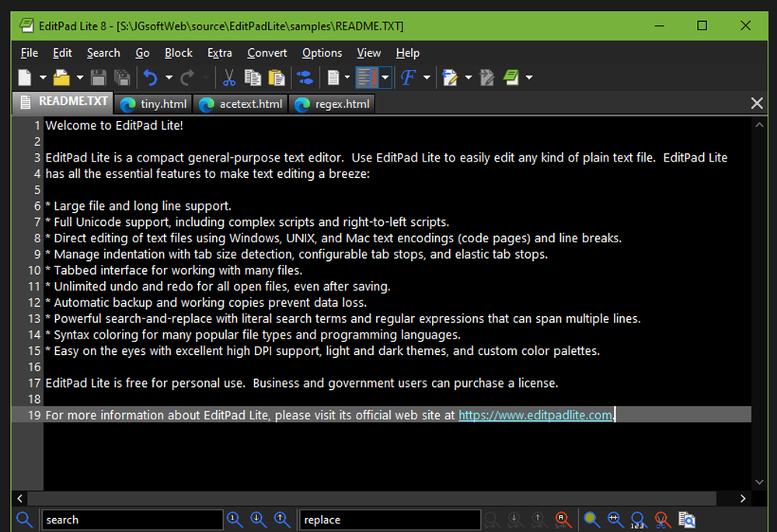Screen dimensions: 777x532
Task: Open the font F dropdown arrow
Action: 427,78
